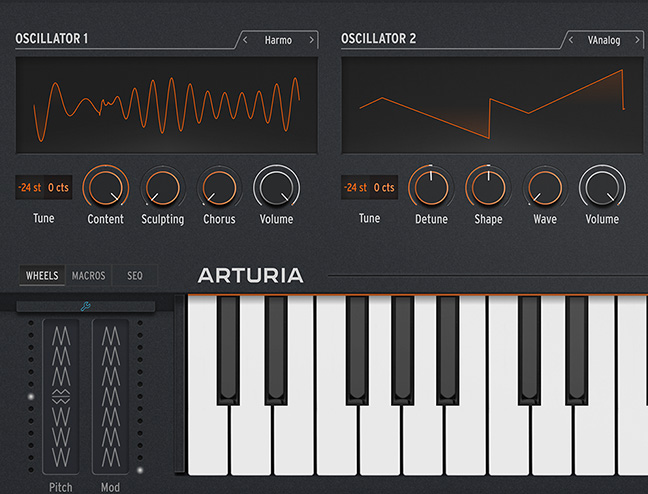Screen dimensions: 648x494
Task: Click the Oscillator 1 Chorus knob
Action: click(219, 187)
